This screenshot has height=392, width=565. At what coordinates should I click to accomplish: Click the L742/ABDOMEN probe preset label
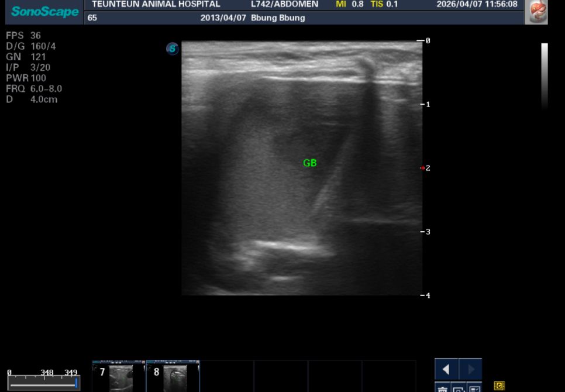click(x=285, y=4)
